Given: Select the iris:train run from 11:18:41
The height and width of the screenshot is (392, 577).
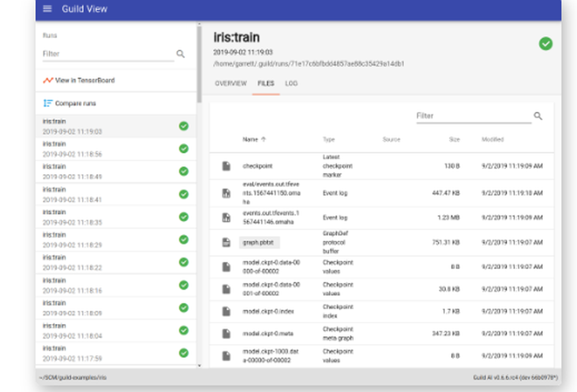Looking at the screenshot, I should [116, 194].
